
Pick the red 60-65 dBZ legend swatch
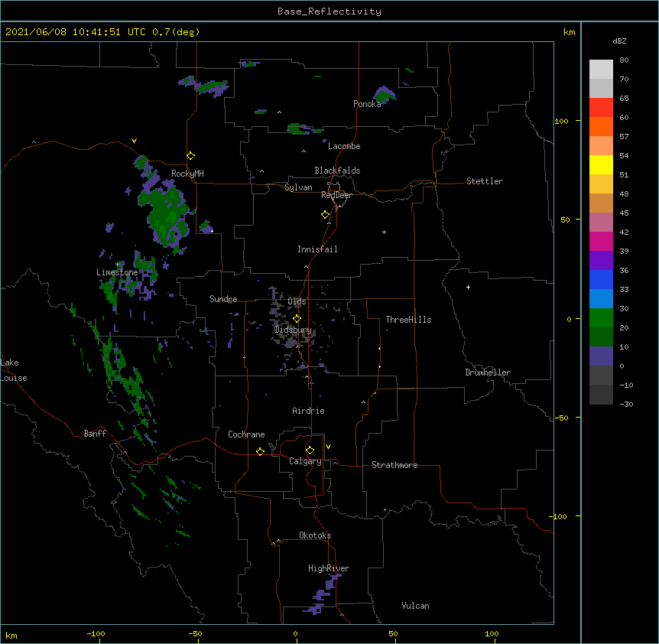[601, 108]
